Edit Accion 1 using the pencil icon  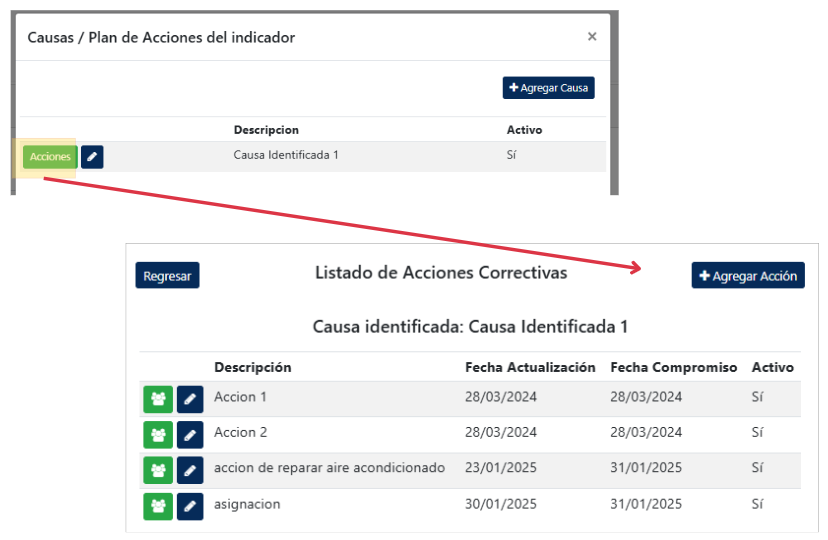(x=190, y=399)
